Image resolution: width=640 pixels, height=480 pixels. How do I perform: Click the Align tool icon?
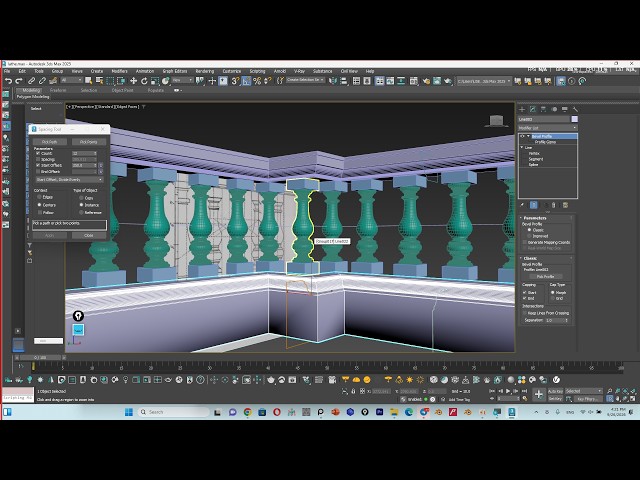click(x=344, y=81)
